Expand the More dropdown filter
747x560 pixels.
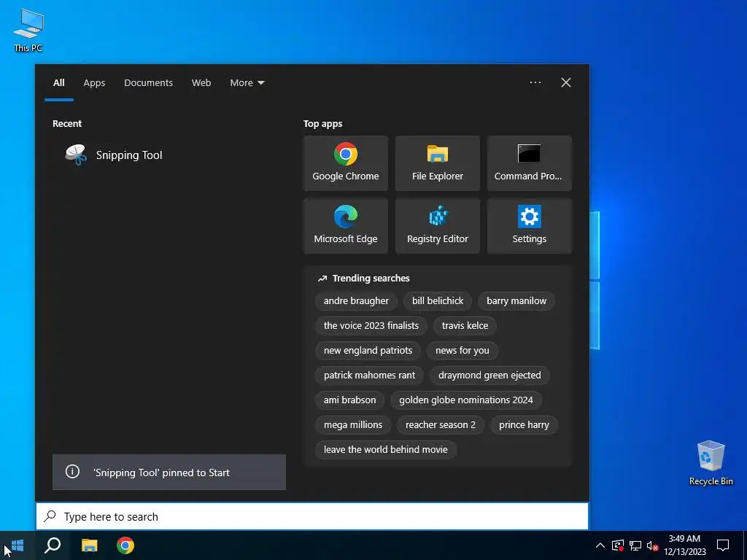(247, 83)
